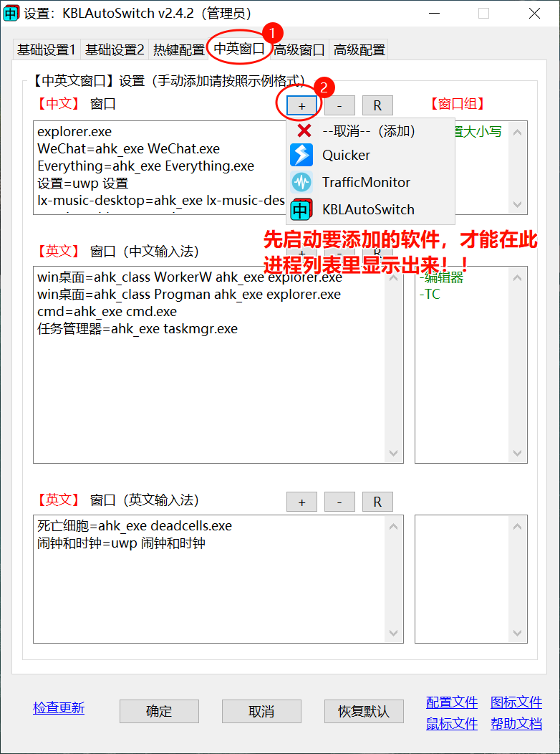
Task: Remove entry from English-input window list
Action: pos(339,502)
